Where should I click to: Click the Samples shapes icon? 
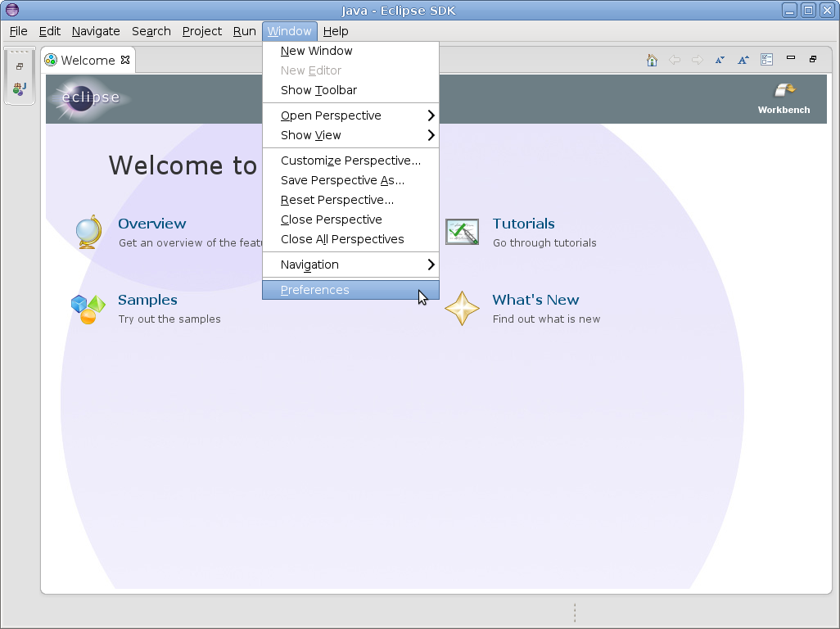(88, 309)
